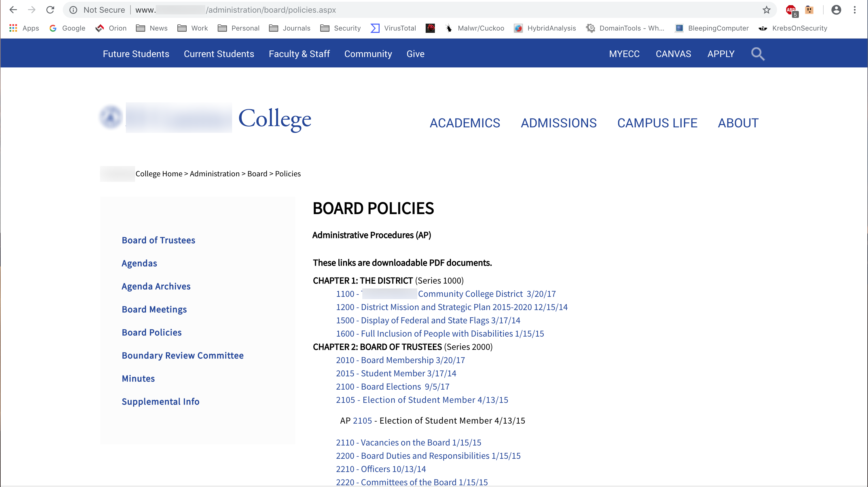Open the VirusTotal bookmark

coord(393,28)
